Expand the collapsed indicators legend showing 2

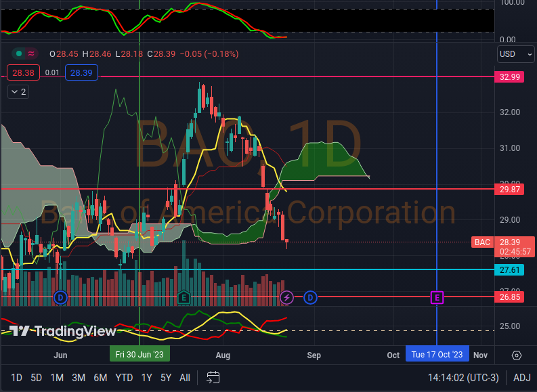[18, 92]
